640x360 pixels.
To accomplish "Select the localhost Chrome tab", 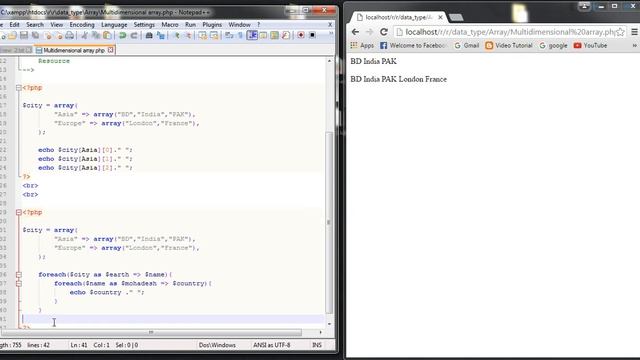I will click(x=398, y=17).
